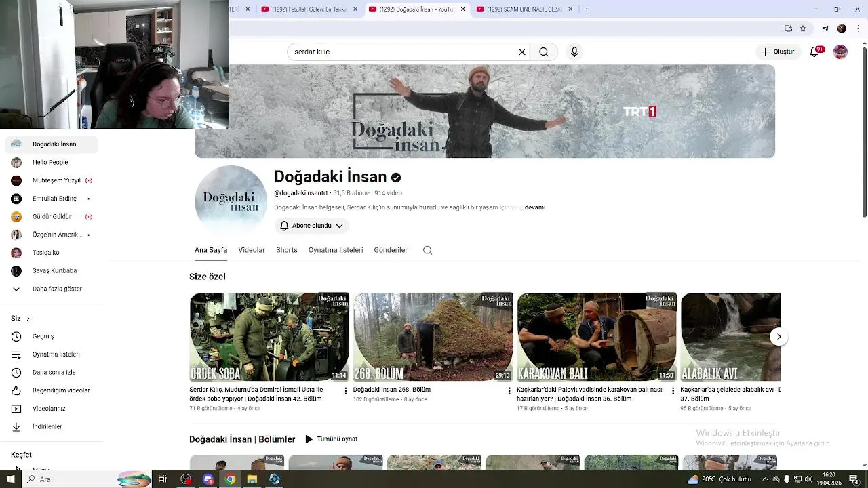The image size is (868, 488).
Task: Open Muhteşem Yüzyıl channel in sidebar
Action: point(52,180)
